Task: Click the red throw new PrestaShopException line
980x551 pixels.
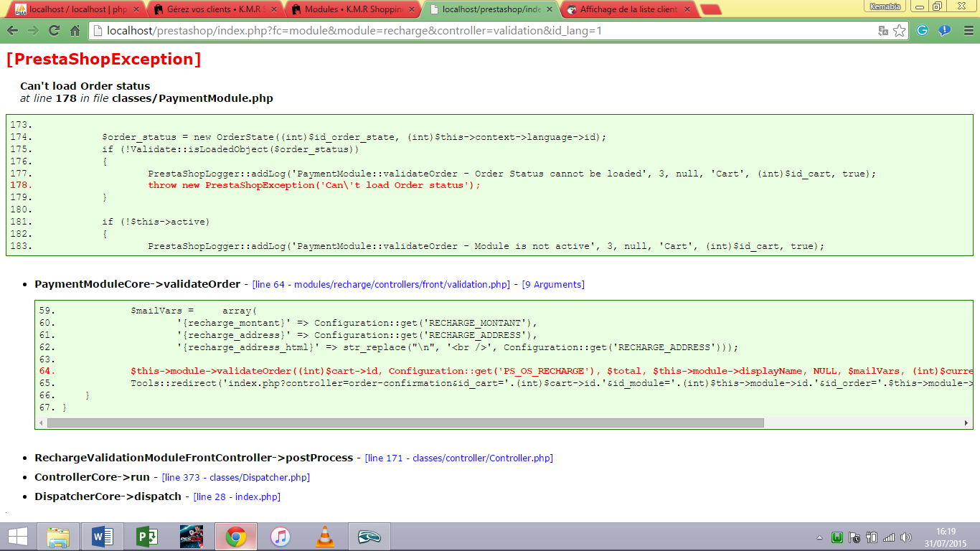Action: click(314, 185)
